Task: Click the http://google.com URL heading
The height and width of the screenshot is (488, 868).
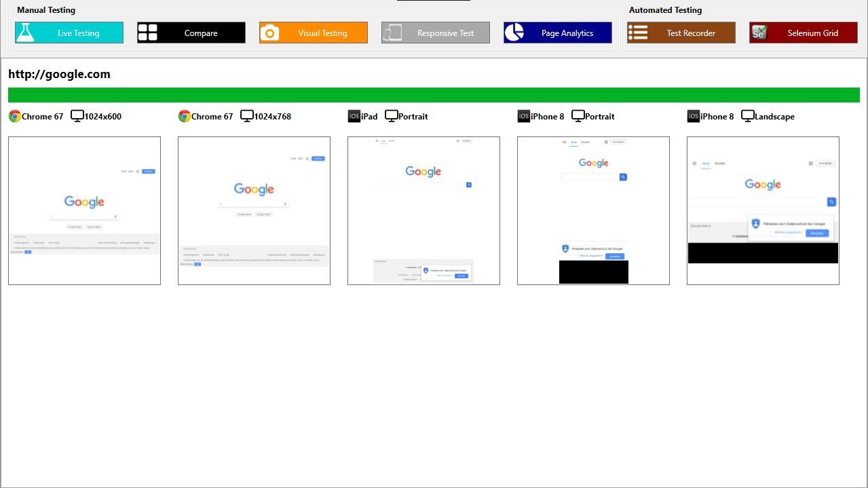Action: 59,74
